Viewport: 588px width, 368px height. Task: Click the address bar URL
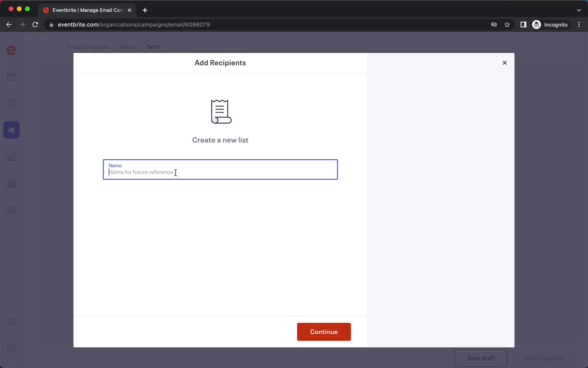134,25
